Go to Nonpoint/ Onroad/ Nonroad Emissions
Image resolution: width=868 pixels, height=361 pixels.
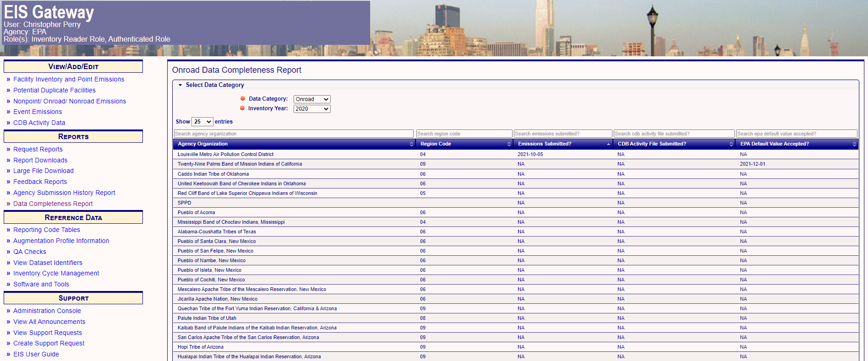pos(70,101)
